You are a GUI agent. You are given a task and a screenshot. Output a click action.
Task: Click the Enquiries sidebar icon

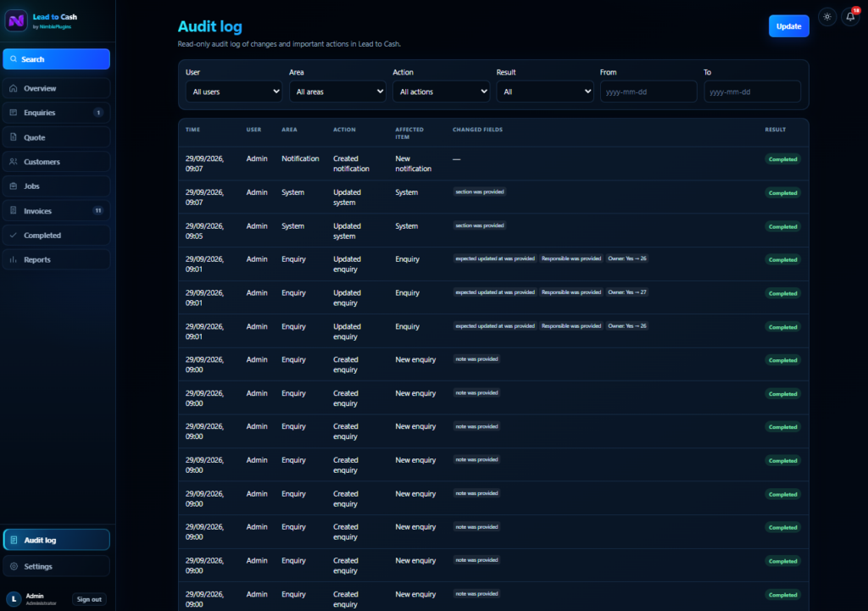(14, 113)
